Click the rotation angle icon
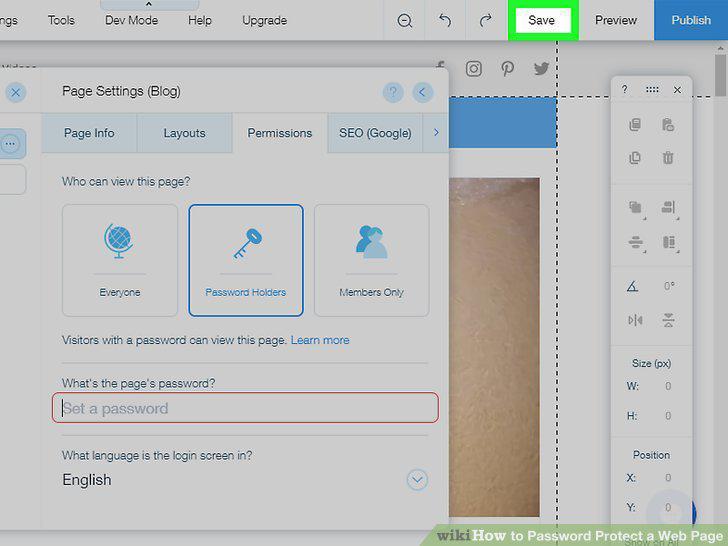Screen dimensions: 728x546 (x=632, y=286)
